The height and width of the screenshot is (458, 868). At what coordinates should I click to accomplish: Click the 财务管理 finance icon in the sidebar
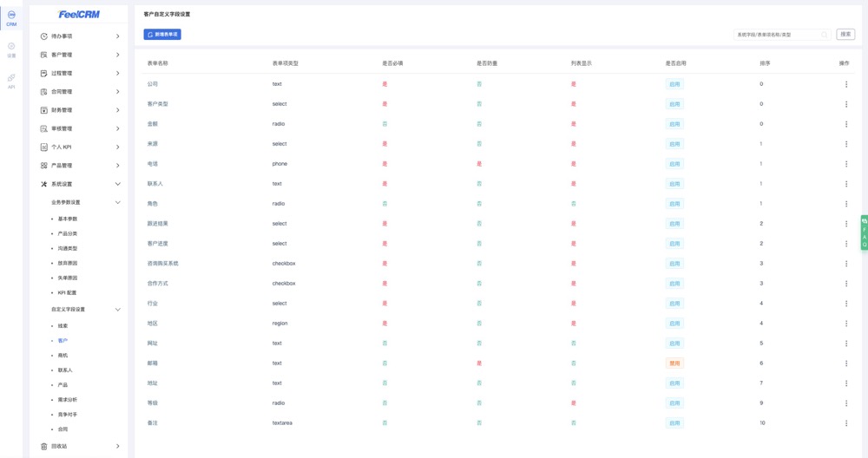(43, 110)
